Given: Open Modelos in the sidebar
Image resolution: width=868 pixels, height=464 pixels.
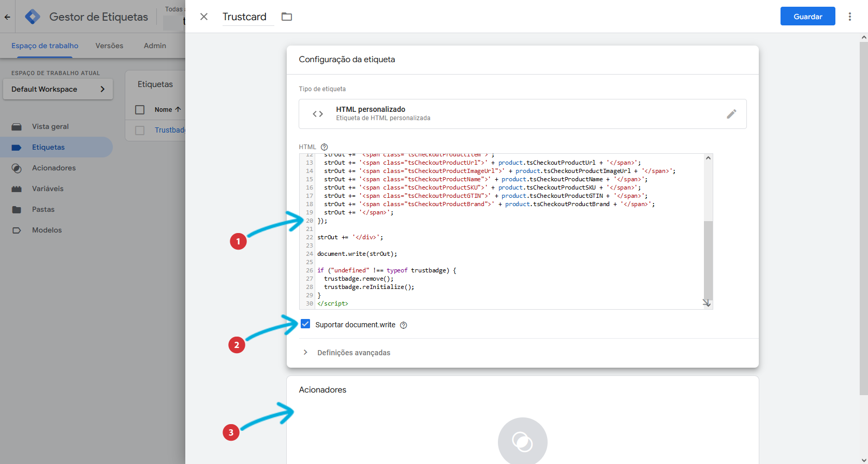Looking at the screenshot, I should [x=56, y=230].
